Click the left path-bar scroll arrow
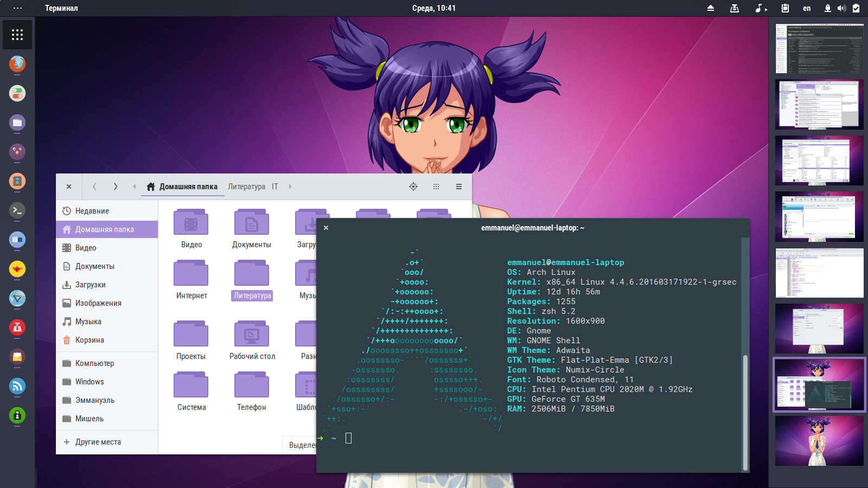This screenshot has width=868, height=488. [134, 187]
